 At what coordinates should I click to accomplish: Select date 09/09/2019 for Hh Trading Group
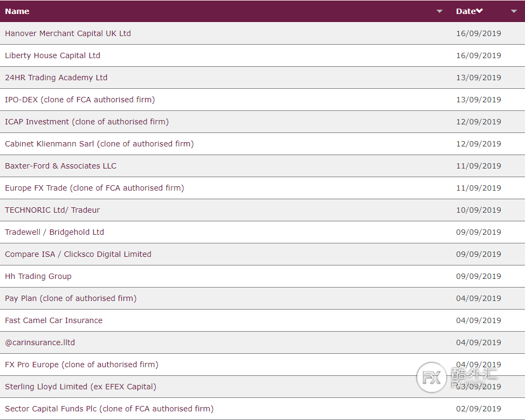click(x=479, y=276)
